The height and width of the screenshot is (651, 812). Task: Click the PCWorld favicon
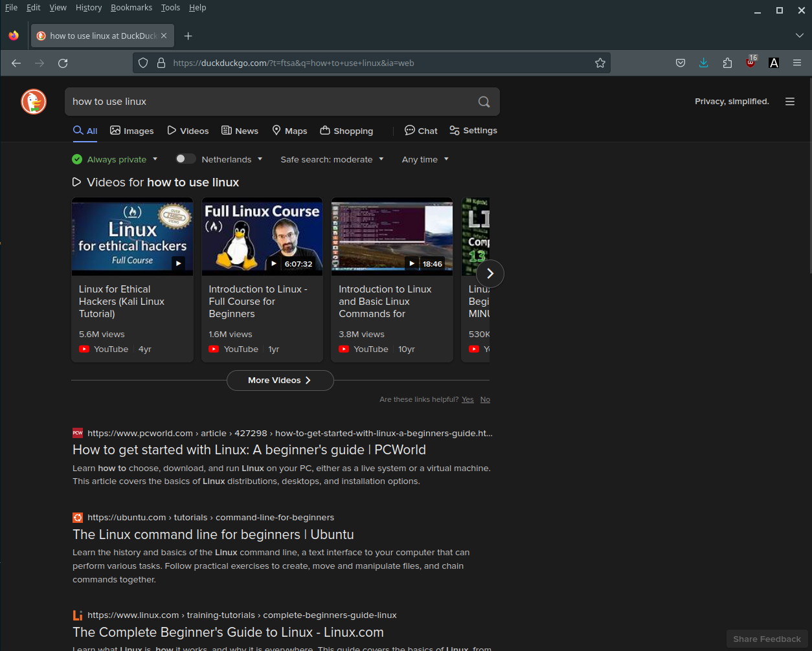click(x=78, y=433)
